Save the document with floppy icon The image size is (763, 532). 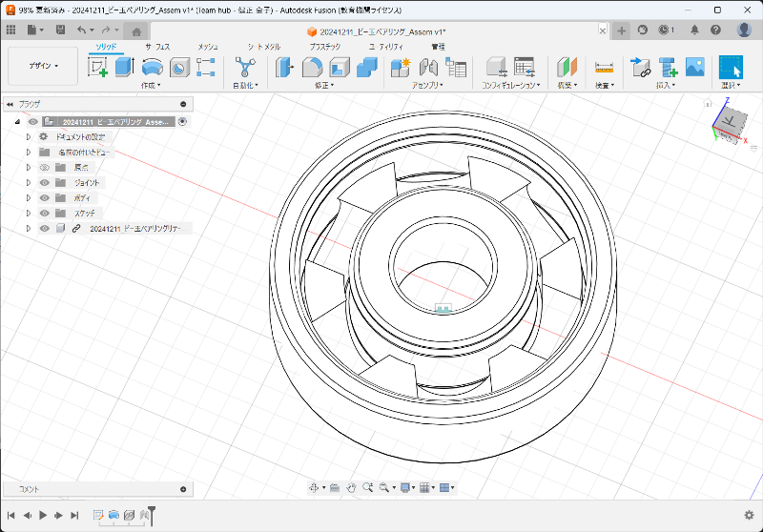click(60, 31)
